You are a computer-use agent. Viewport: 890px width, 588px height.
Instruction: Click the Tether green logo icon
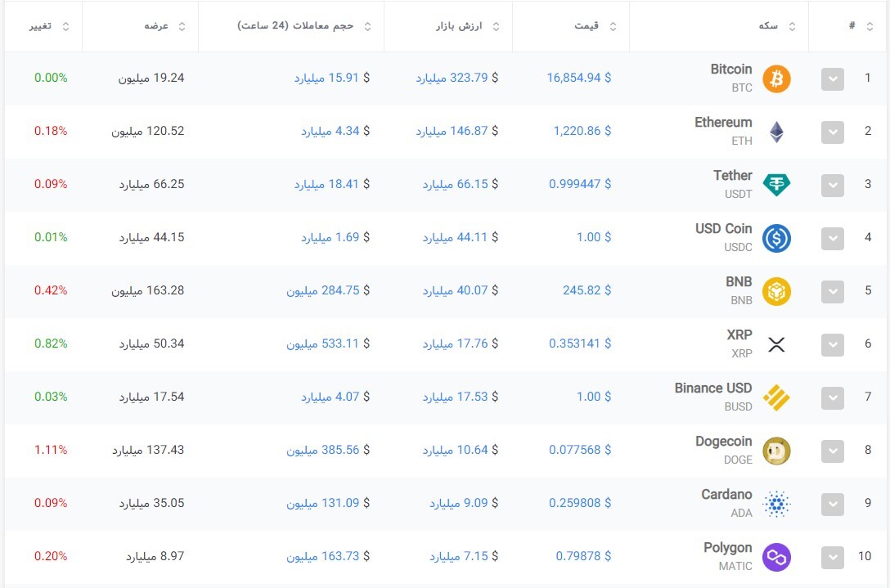point(776,185)
